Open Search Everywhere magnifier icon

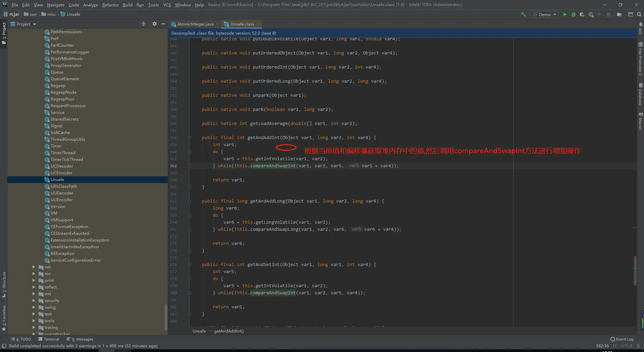[x=639, y=14]
